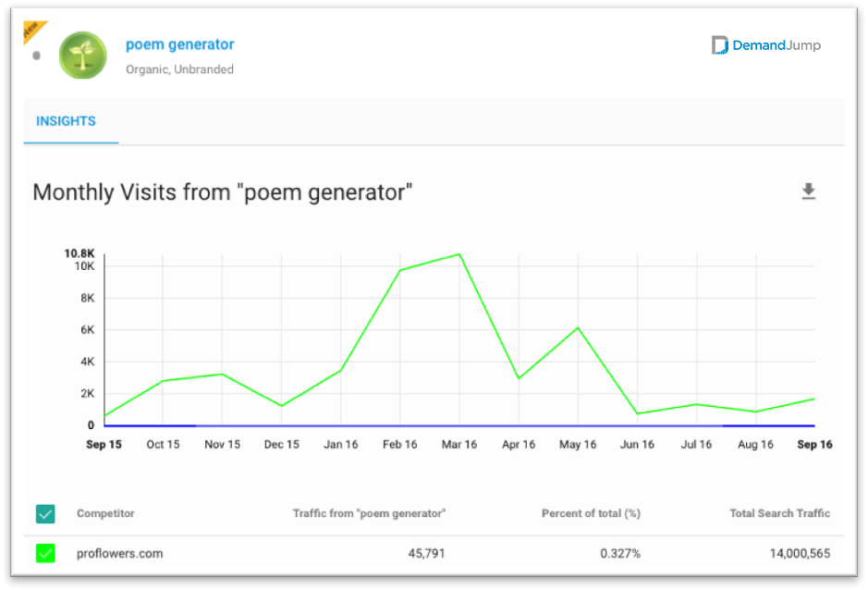868x590 pixels.
Task: Open the proflowers.com competitor entry
Action: 119,553
